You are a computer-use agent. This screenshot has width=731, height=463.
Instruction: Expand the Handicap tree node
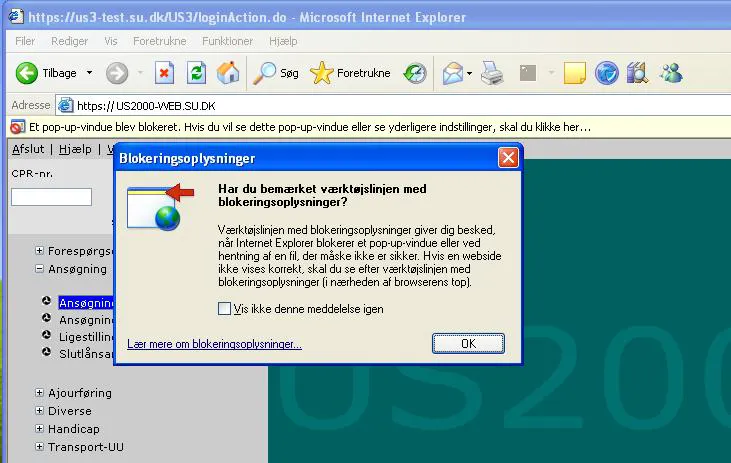tap(40, 428)
